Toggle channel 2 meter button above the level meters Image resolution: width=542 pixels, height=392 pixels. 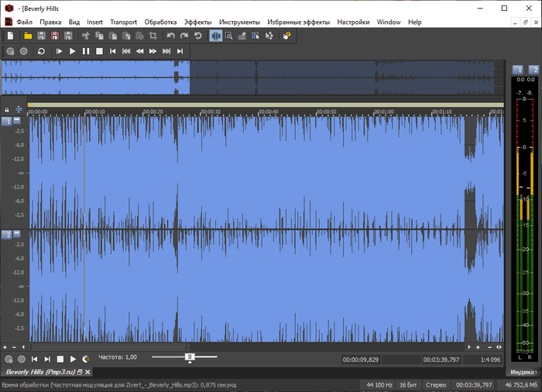click(x=534, y=70)
